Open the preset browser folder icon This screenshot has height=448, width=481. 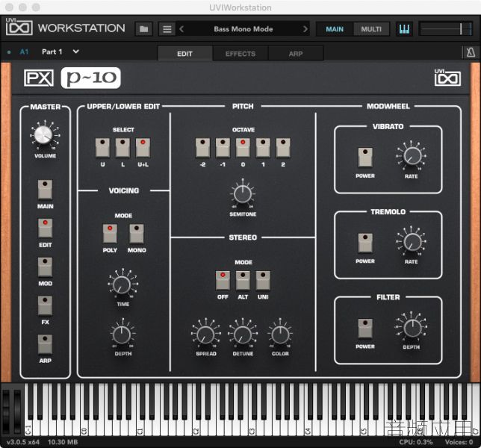click(x=143, y=29)
